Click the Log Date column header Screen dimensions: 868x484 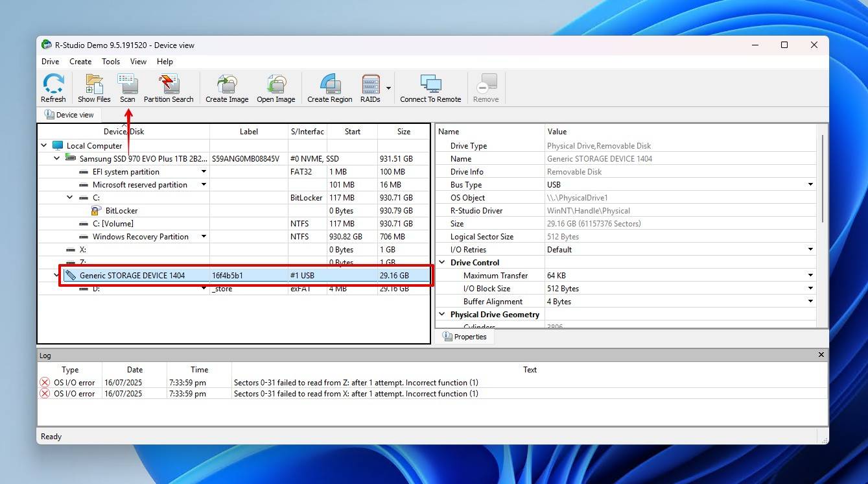click(x=135, y=370)
